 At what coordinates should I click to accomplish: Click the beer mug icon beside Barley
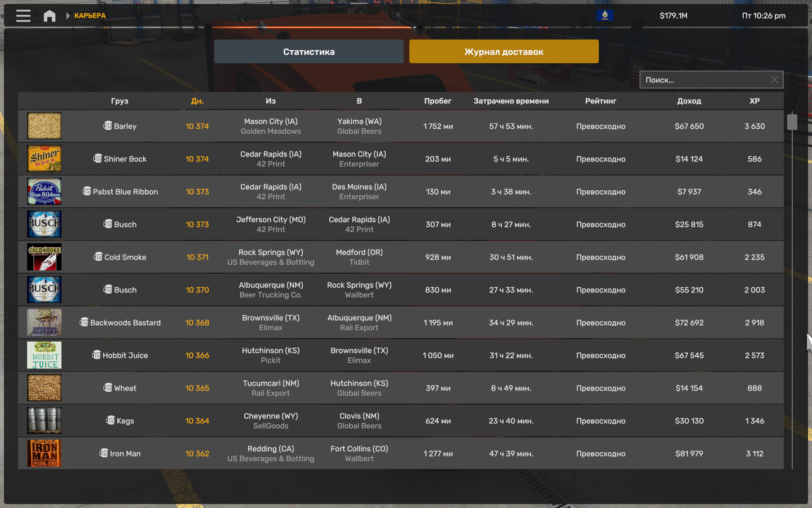[108, 125]
